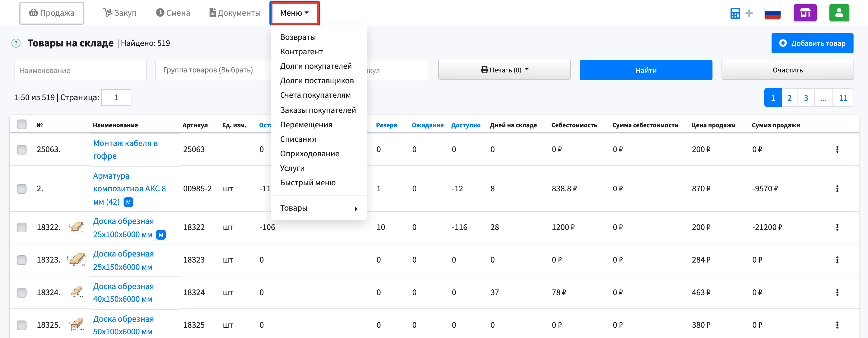
Task: Open the Документы section
Action: 235,13
